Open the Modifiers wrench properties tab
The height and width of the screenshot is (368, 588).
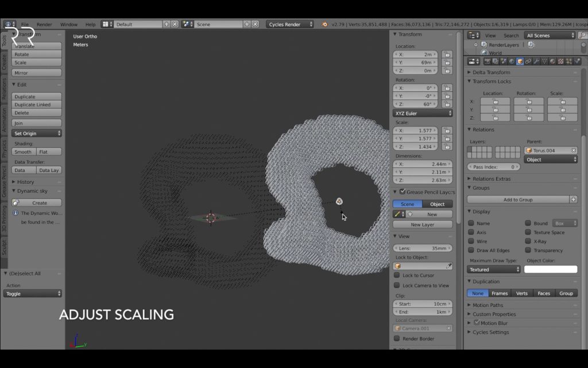536,61
